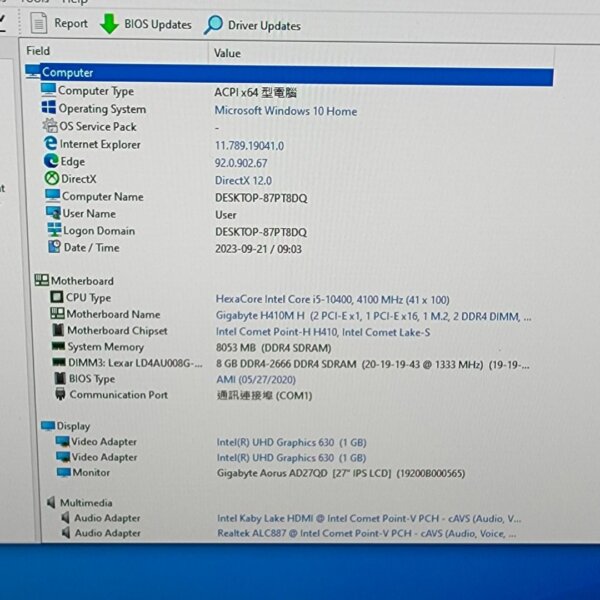Open the Gigabyte H410M H motherboard link
600x600 pixels.
coord(373,316)
